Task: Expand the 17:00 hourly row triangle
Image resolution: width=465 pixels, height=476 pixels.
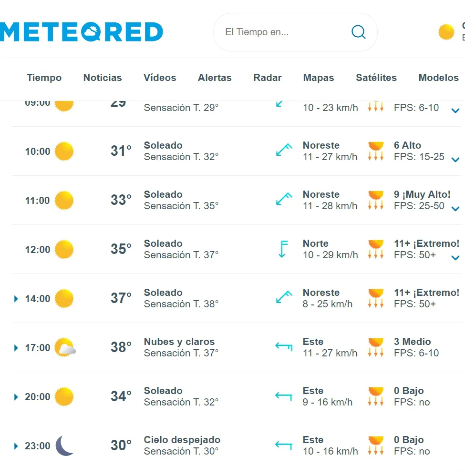Action: click(x=16, y=348)
